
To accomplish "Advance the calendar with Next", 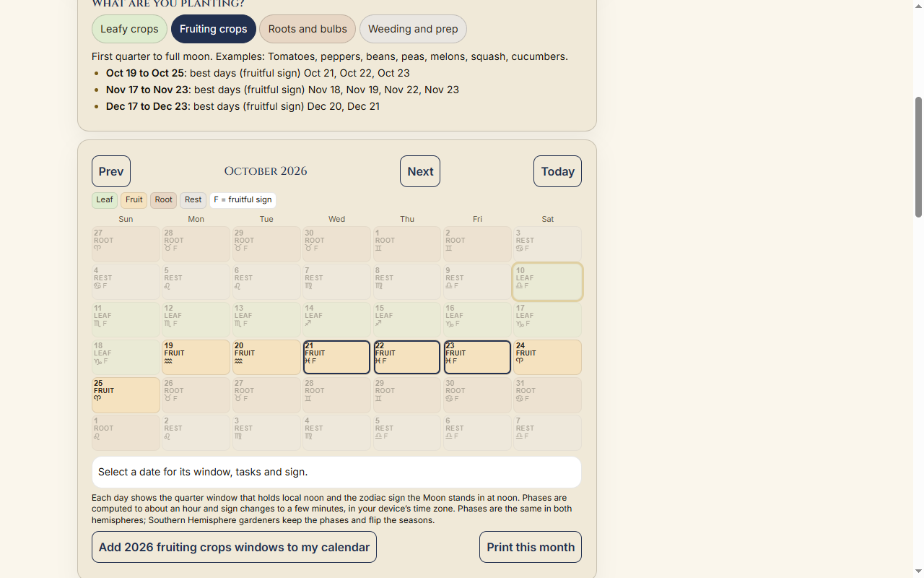I will pos(420,171).
